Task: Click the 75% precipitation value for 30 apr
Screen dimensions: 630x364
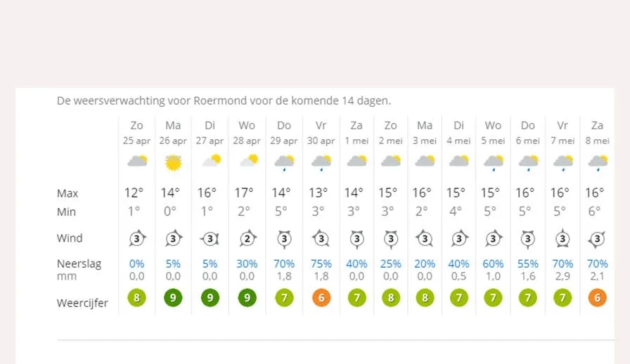Action: [x=321, y=264]
